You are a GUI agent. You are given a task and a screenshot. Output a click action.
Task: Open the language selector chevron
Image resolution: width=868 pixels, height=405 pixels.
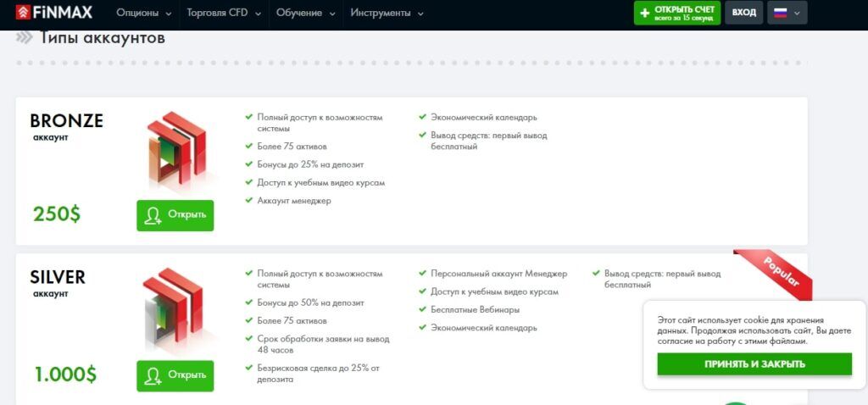coord(797,14)
